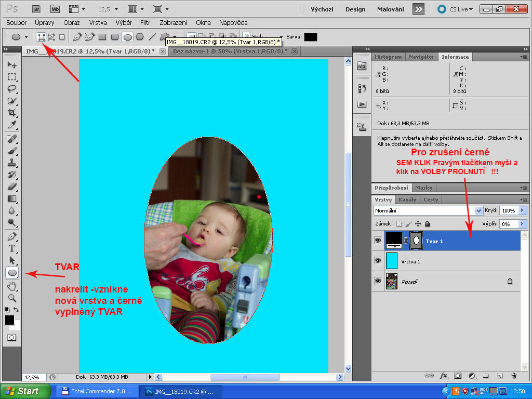Open the Filtr menu
The width and height of the screenshot is (532, 399).
pos(145,23)
